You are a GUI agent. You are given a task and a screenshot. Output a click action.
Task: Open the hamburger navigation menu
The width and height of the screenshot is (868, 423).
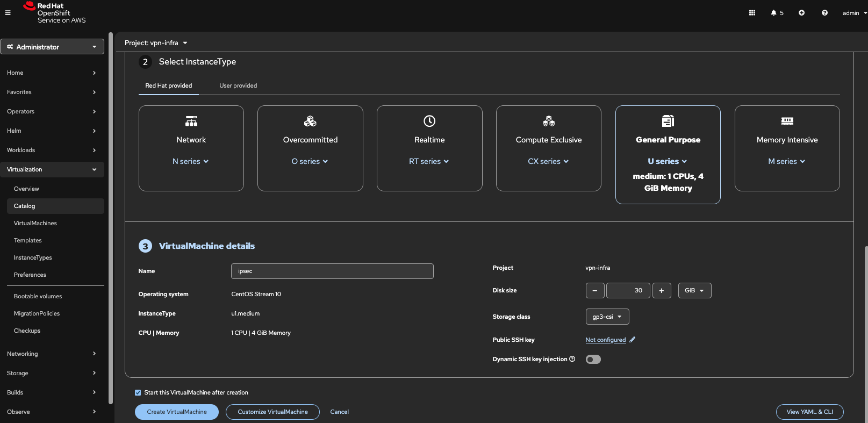(8, 13)
